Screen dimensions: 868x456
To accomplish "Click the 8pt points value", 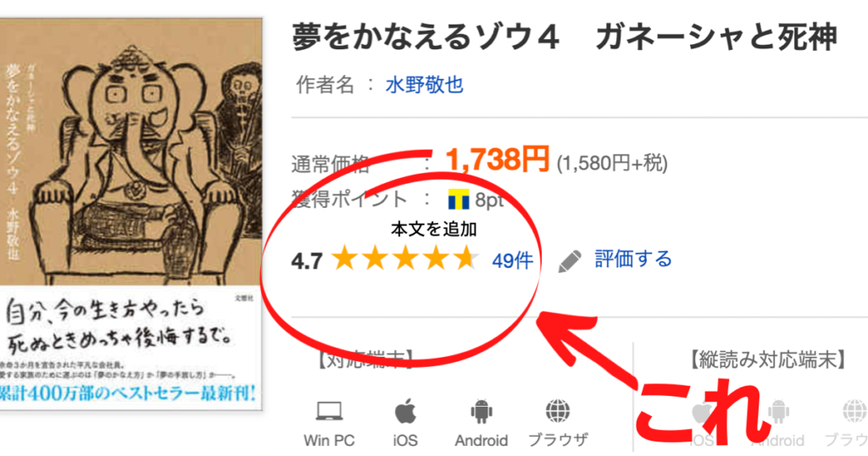I will [489, 200].
